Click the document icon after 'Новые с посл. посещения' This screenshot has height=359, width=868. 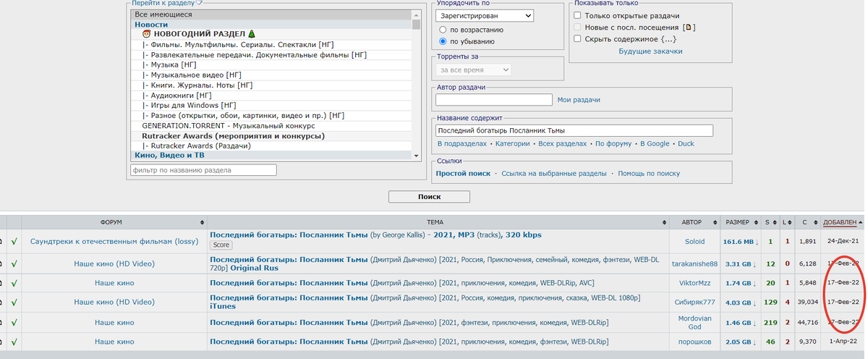tap(690, 28)
